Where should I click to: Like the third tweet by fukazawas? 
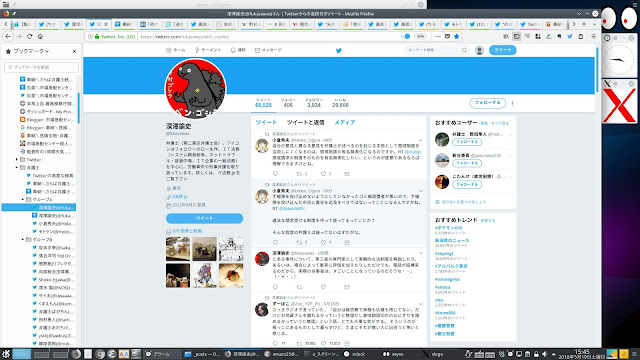323,287
